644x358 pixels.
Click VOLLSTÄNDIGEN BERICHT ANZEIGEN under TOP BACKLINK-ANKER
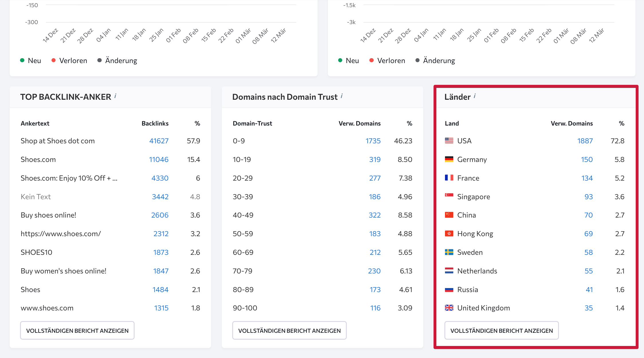pyautogui.click(x=77, y=330)
